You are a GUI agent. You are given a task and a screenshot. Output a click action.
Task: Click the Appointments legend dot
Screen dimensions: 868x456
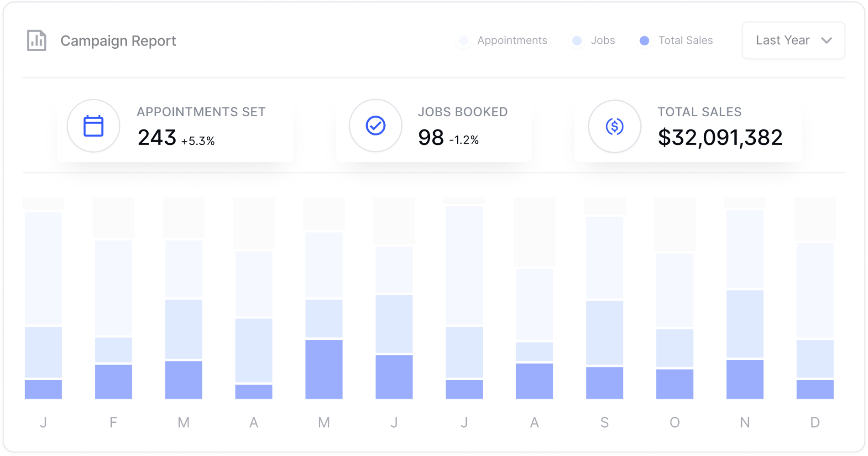463,41
